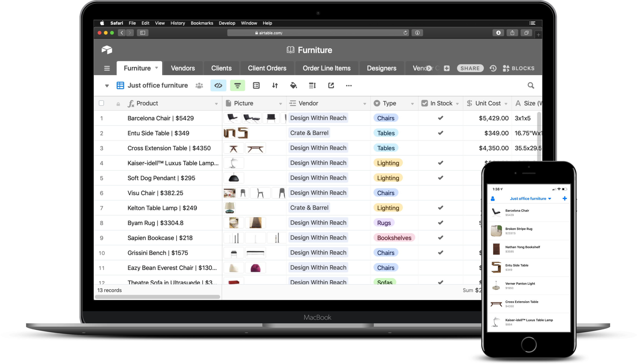Click the hidden fields eye-slash icon

pos(218,85)
